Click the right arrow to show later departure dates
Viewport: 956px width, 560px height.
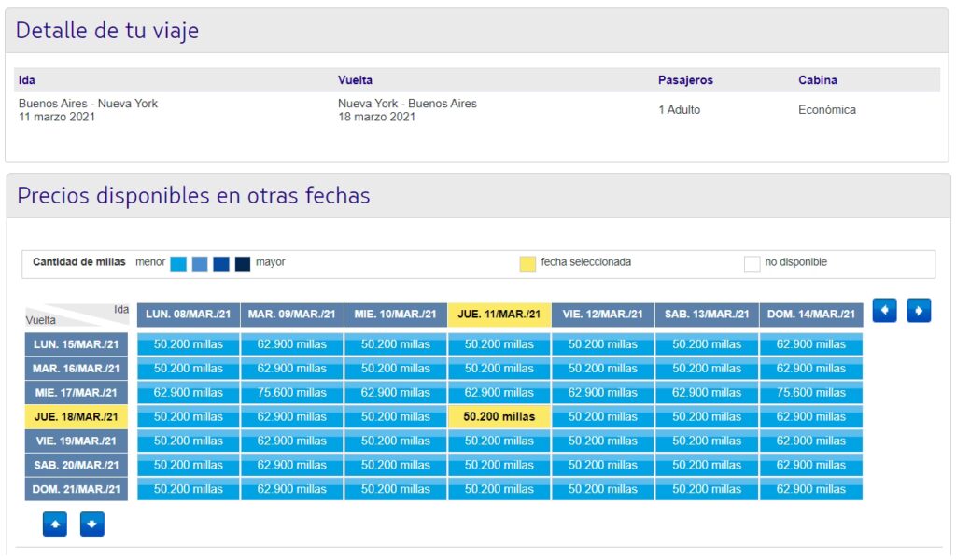click(919, 311)
